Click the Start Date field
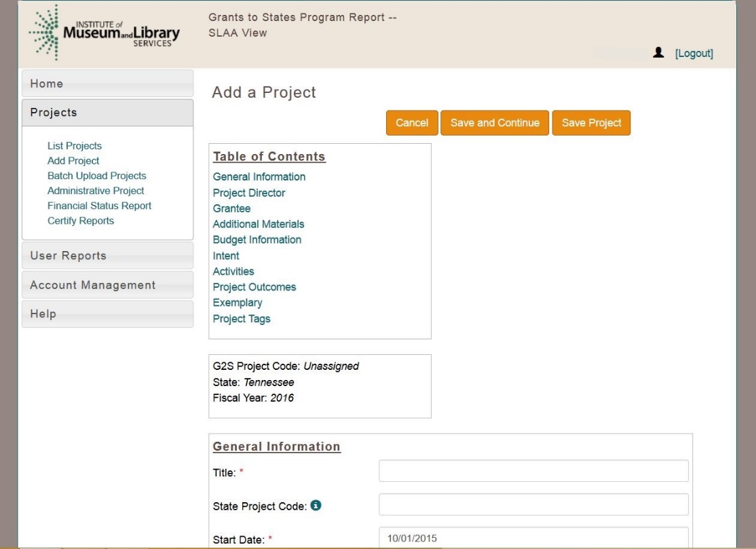756x549 pixels. coord(533,538)
